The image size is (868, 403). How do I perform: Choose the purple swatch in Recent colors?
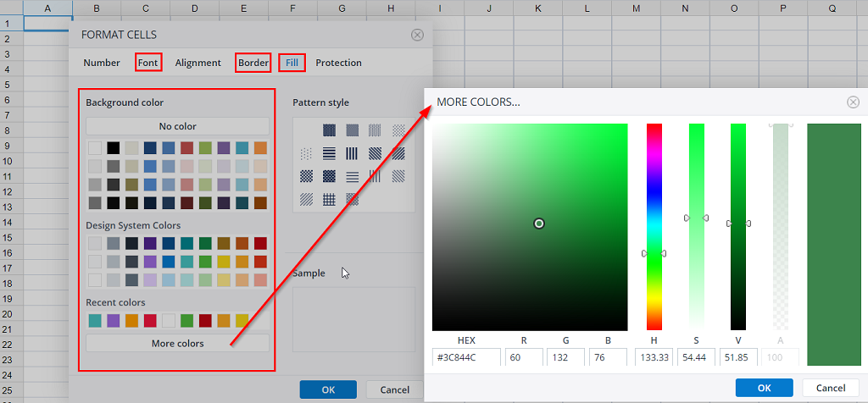114,321
